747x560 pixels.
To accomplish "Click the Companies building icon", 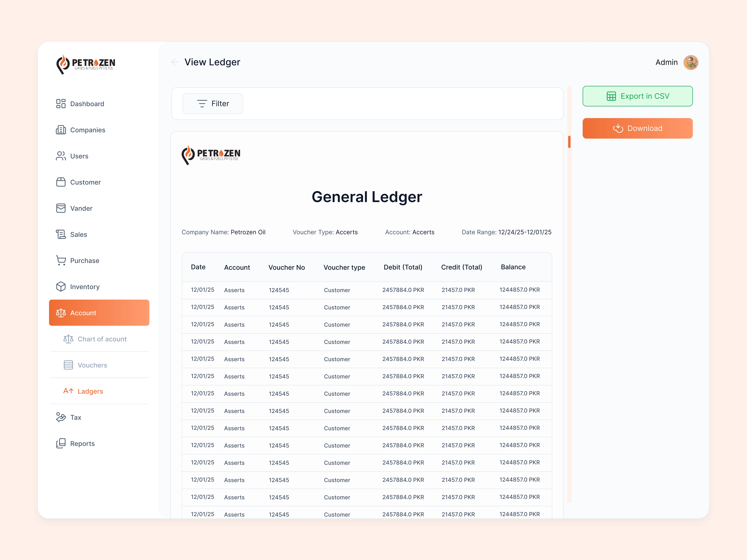I will pos(61,130).
